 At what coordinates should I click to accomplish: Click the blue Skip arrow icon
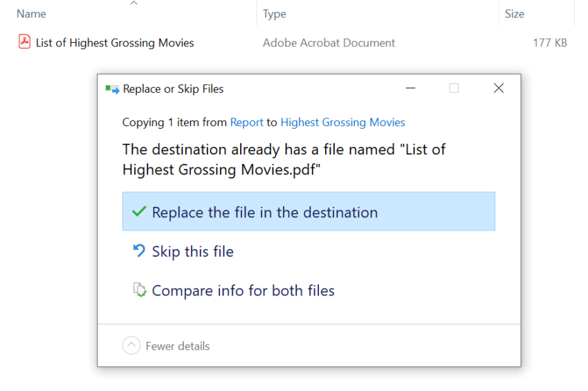138,251
